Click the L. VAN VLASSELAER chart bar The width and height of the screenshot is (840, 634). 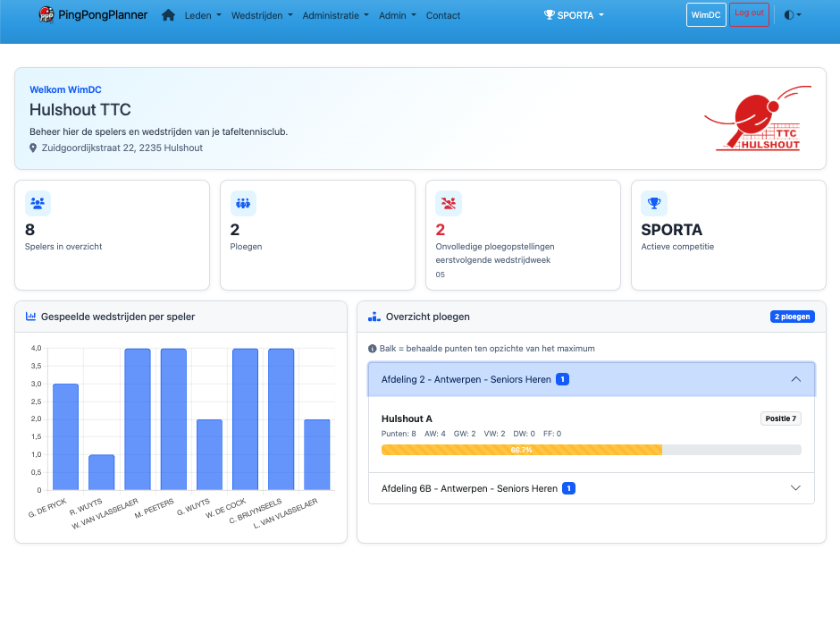(x=317, y=454)
